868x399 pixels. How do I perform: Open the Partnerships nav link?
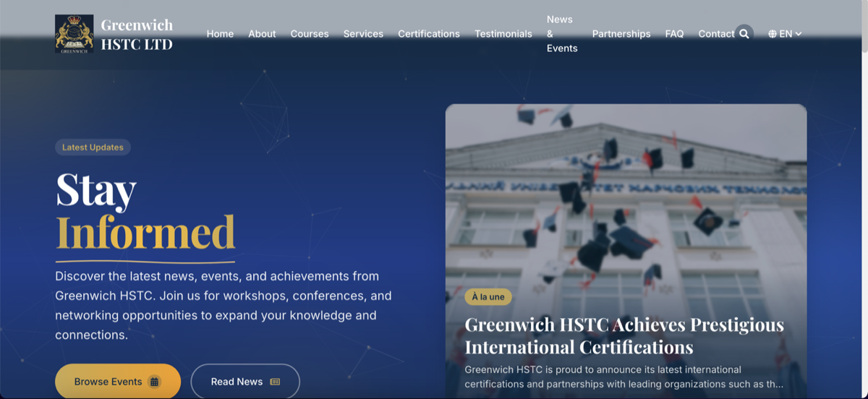point(621,34)
